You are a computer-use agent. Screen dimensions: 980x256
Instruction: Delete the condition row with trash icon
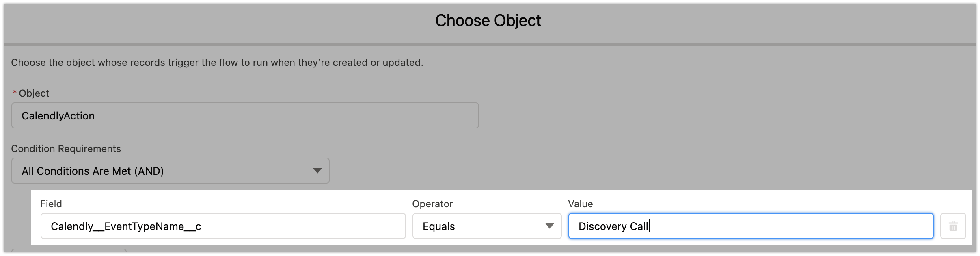[953, 226]
